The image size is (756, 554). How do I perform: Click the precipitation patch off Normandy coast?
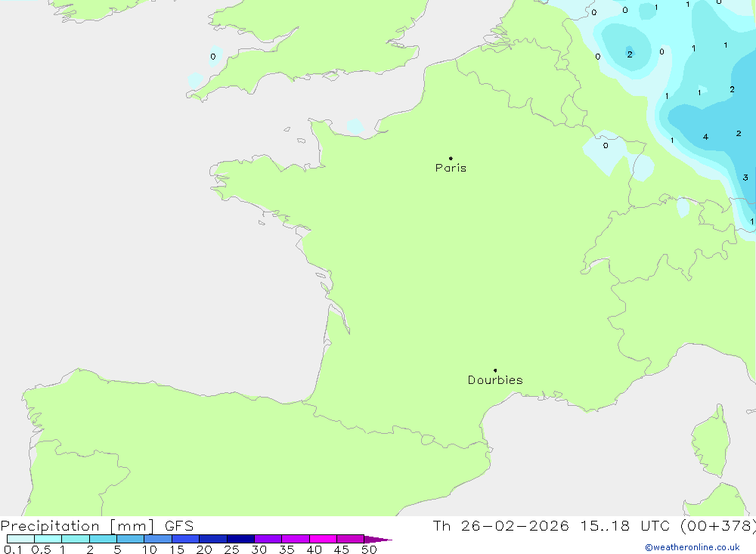[355, 126]
